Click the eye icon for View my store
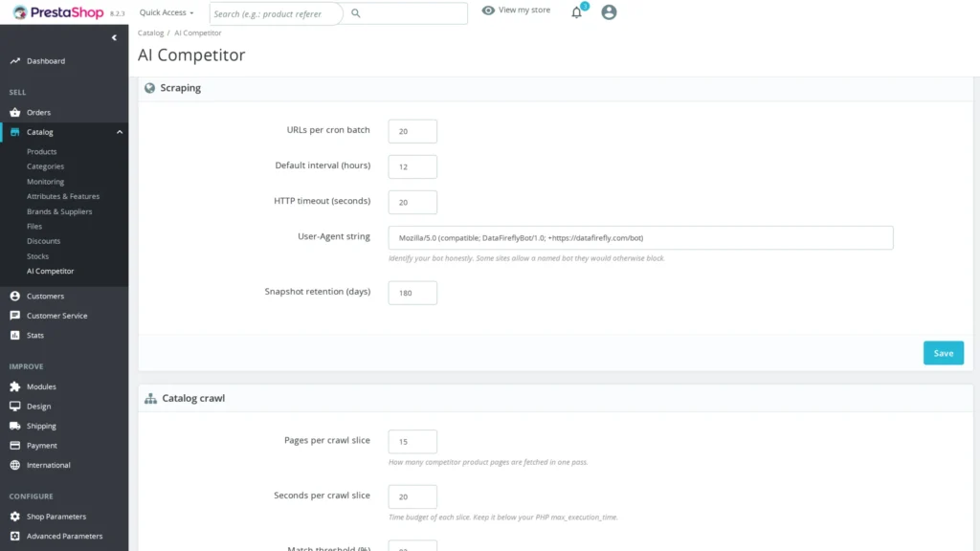This screenshot has width=980, height=551. pyautogui.click(x=488, y=10)
